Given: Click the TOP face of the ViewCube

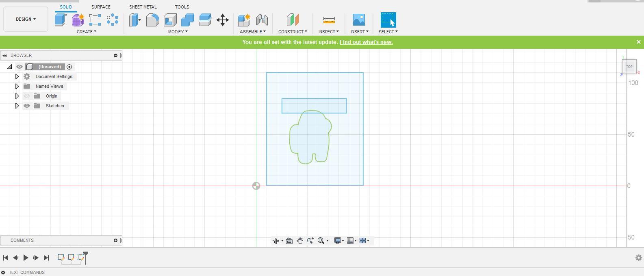Looking at the screenshot, I should point(629,67).
